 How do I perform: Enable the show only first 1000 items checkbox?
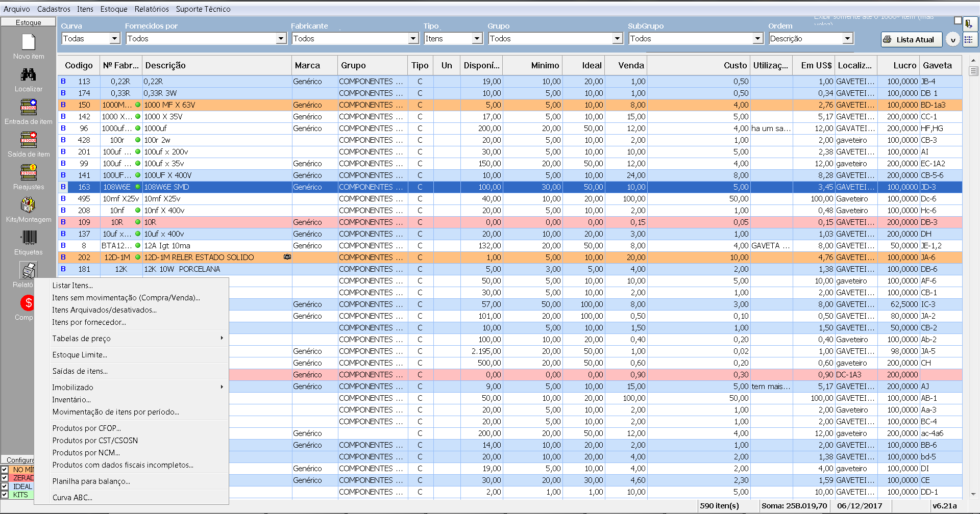(x=958, y=20)
